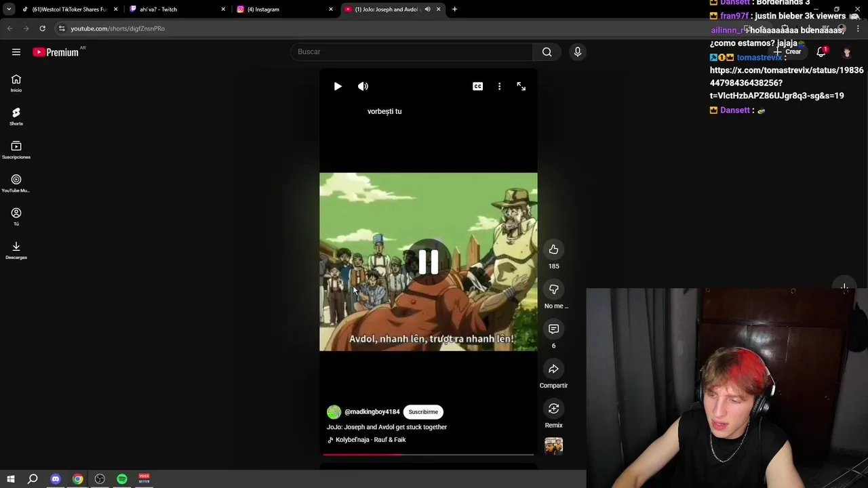This screenshot has width=868, height=488.
Task: Click the youtube.com address bar URL
Action: pos(117,28)
